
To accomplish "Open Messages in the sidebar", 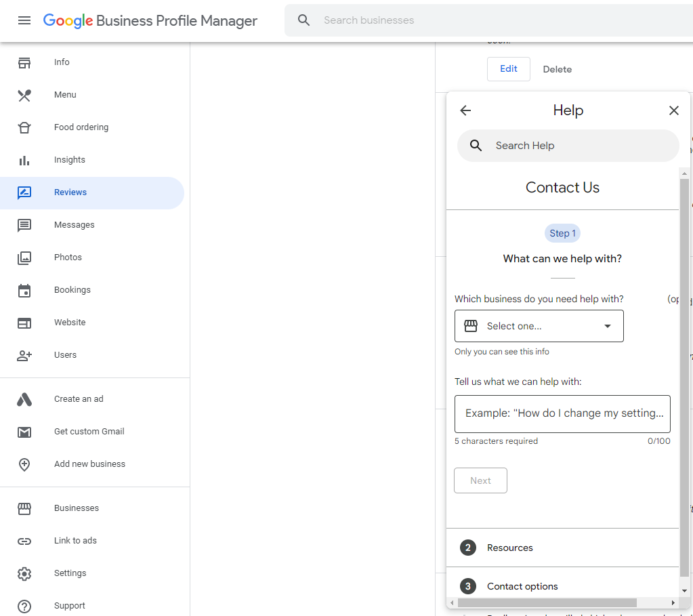I will 75,225.
